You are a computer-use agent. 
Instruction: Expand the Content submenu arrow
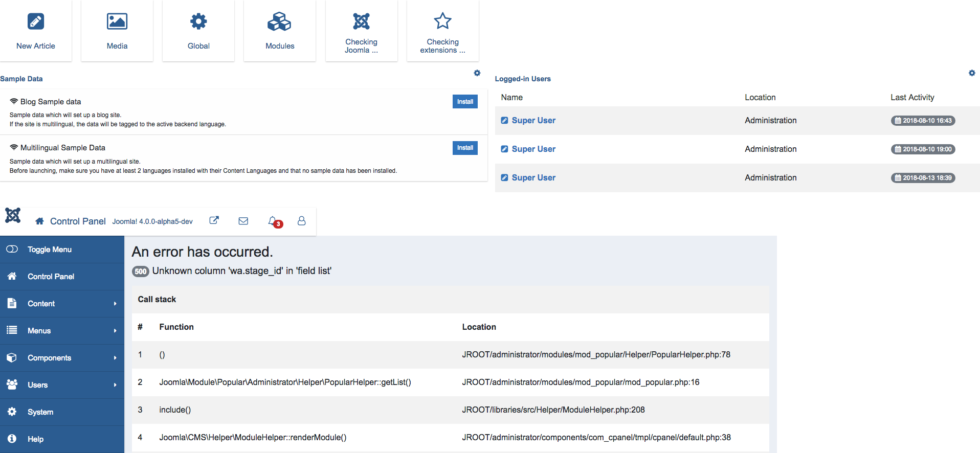coord(115,304)
